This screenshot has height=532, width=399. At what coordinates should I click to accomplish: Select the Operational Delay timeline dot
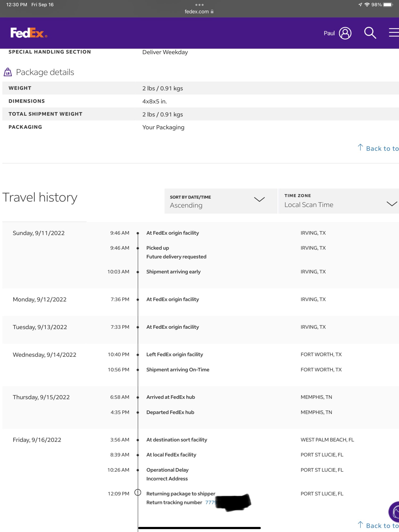138,470
